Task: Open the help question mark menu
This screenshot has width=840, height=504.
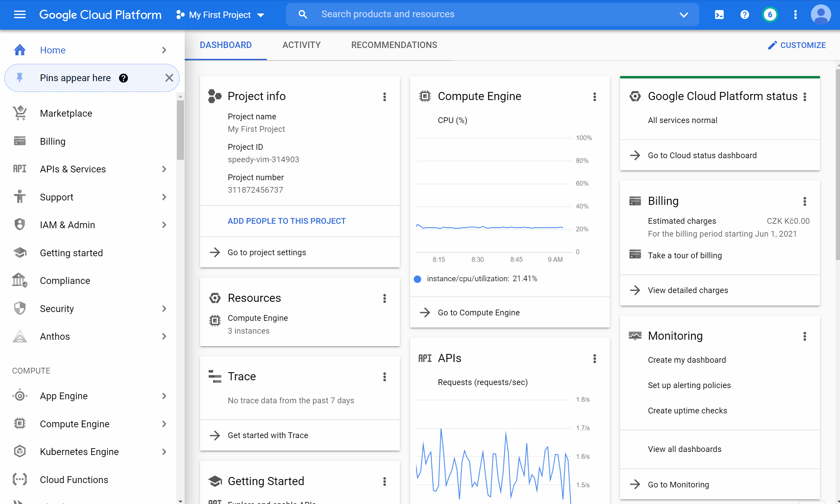Action: tap(744, 14)
